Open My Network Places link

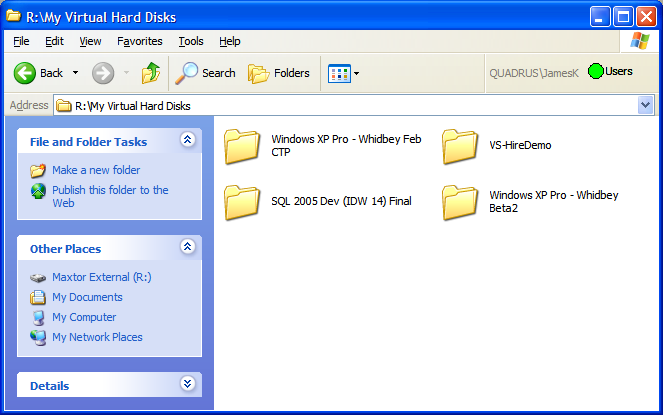pos(97,337)
